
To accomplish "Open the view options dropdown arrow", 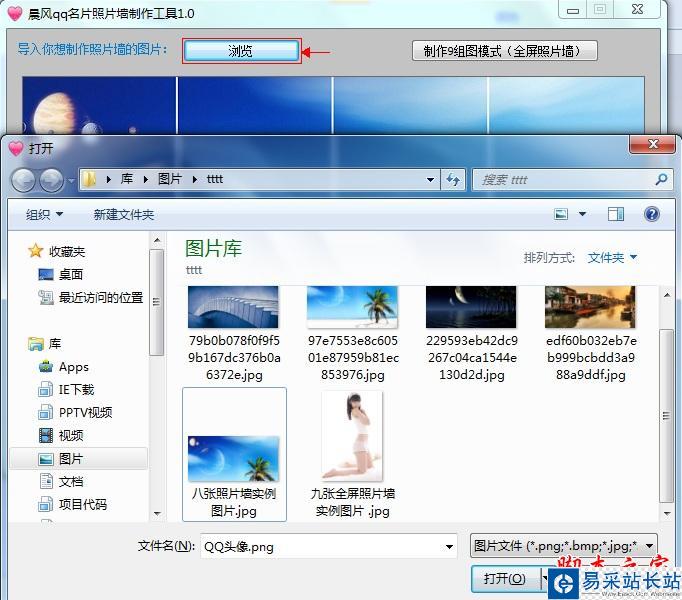I will click(x=582, y=214).
